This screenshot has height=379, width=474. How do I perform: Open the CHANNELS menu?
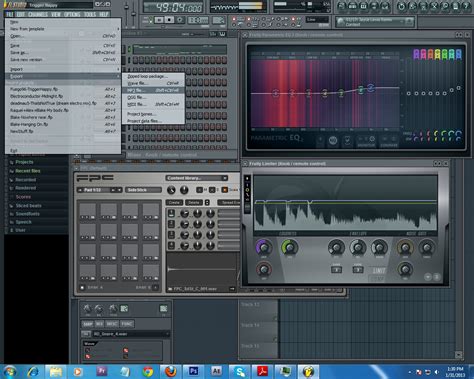37,14
